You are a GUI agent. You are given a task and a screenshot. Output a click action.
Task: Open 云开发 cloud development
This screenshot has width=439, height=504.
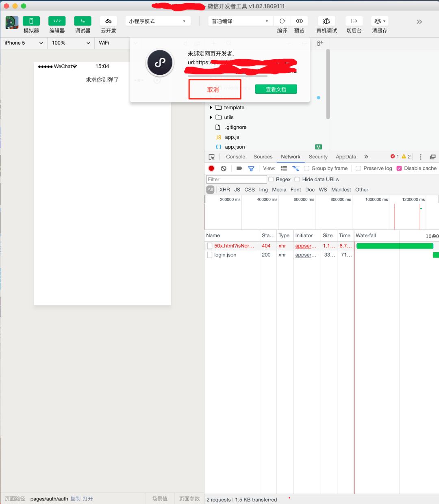click(x=109, y=21)
